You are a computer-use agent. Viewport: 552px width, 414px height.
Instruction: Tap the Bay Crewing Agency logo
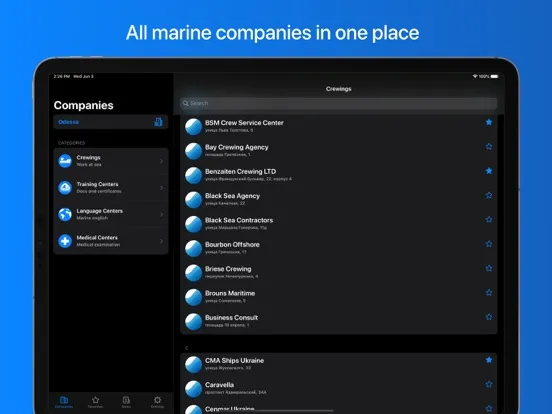coord(193,151)
